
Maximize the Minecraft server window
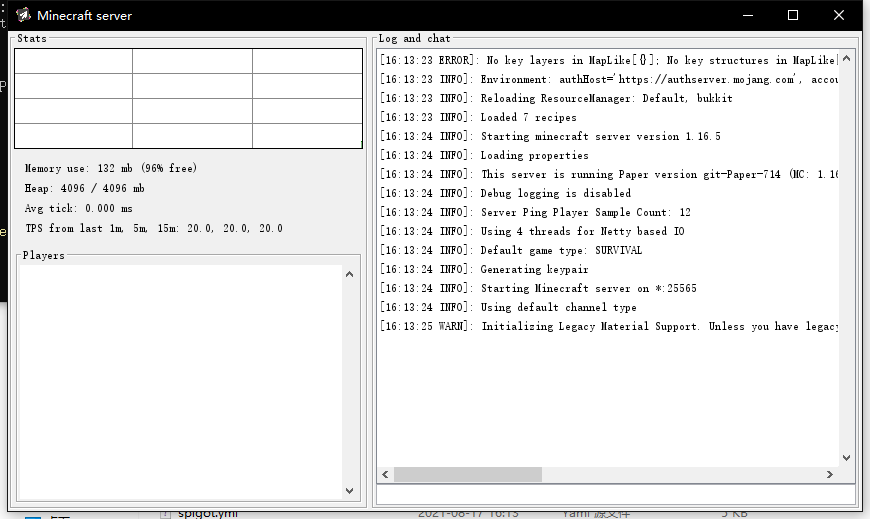tap(793, 15)
